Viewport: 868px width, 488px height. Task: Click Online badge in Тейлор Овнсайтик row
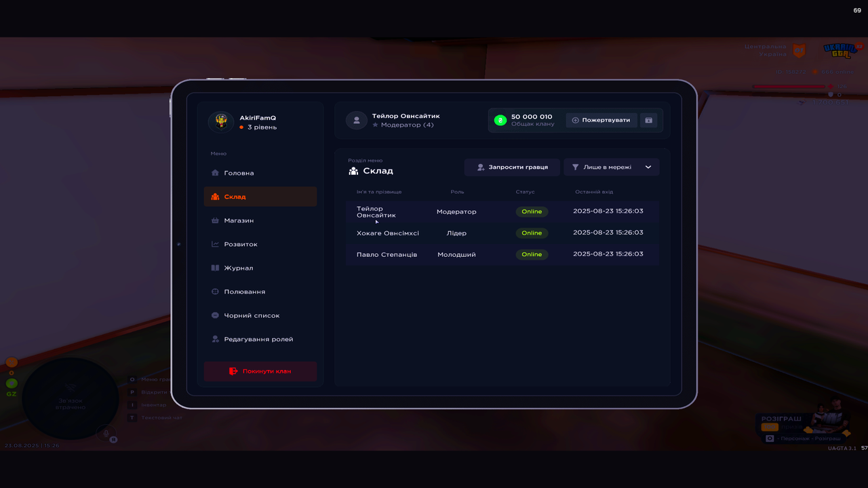pos(532,211)
